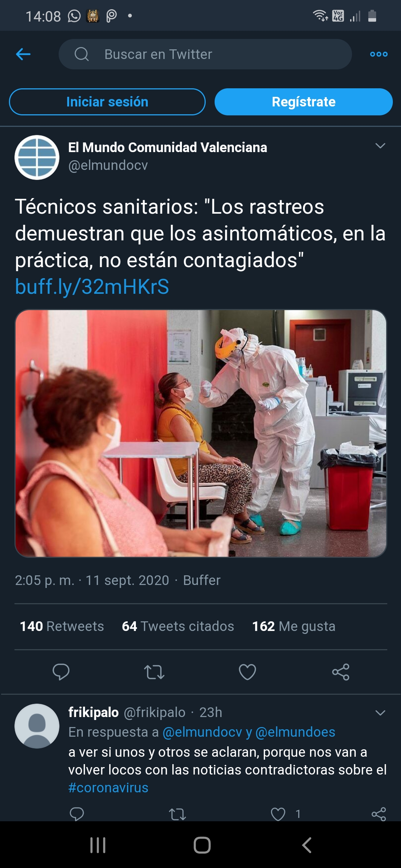Open the buff.ly/32mHKrS link
Screen dimensions: 401x868
coord(92,286)
